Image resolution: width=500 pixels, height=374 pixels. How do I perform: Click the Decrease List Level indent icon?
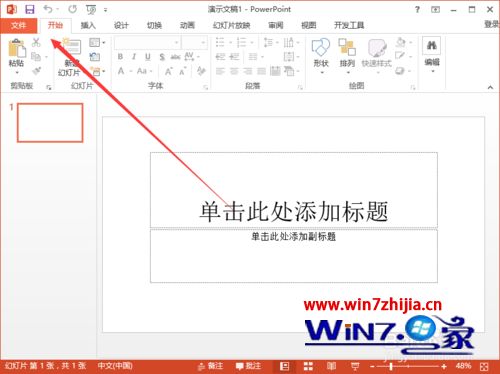(220, 57)
